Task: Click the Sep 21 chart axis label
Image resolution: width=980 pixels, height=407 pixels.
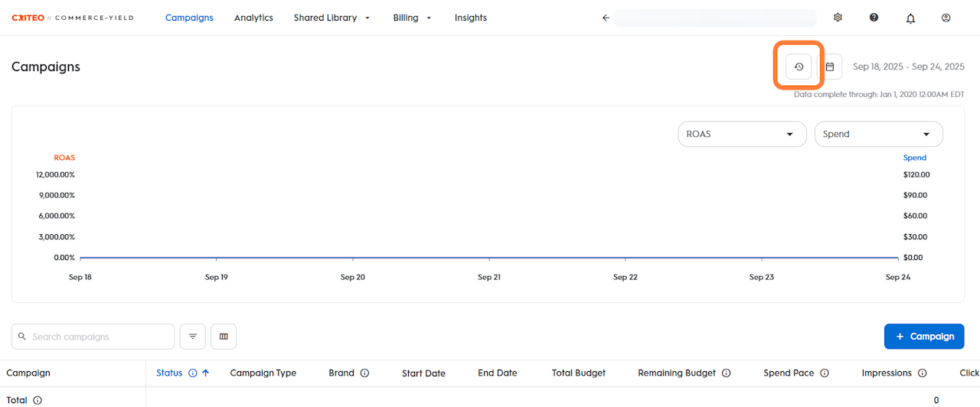Action: point(489,277)
